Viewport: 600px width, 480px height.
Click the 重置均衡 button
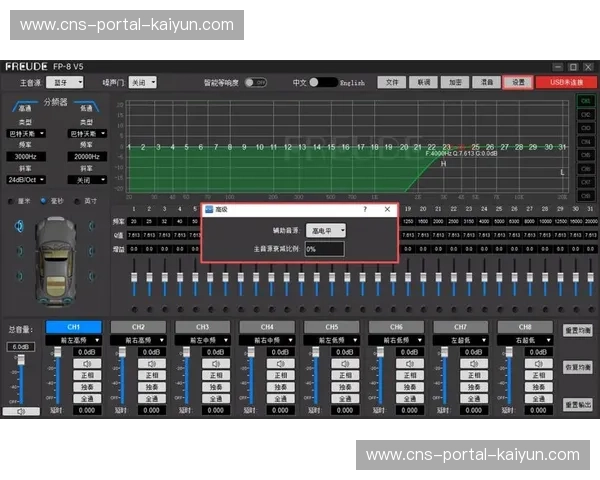(x=577, y=330)
